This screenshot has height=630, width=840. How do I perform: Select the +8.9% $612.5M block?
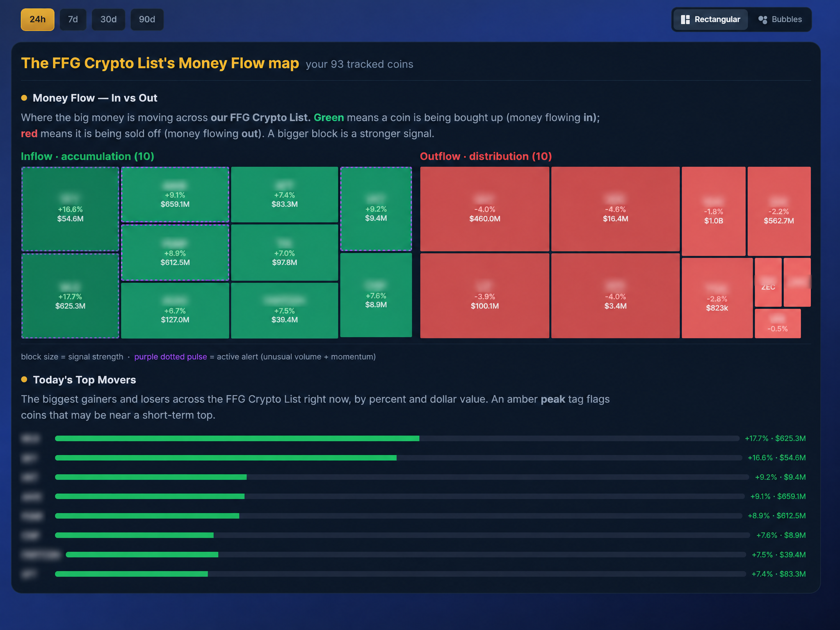coord(175,253)
